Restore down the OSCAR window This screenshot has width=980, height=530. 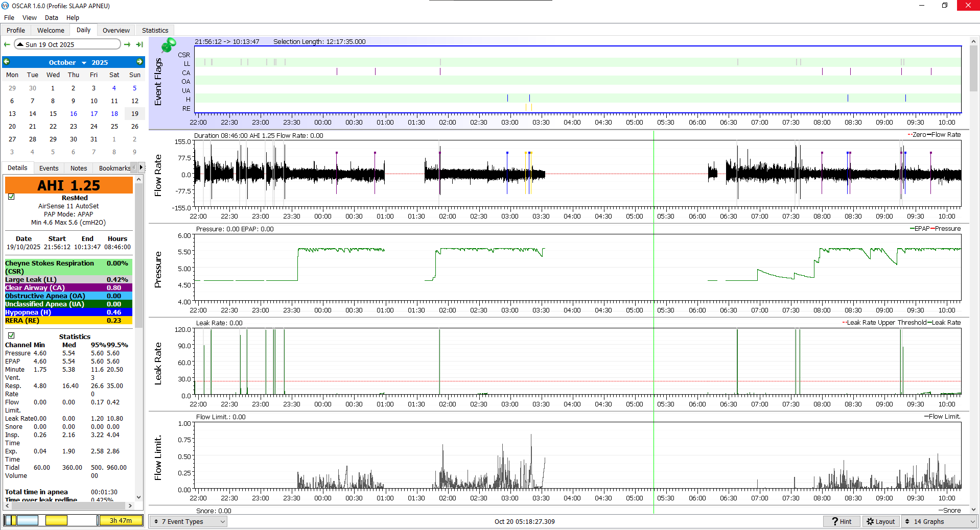(x=945, y=5)
